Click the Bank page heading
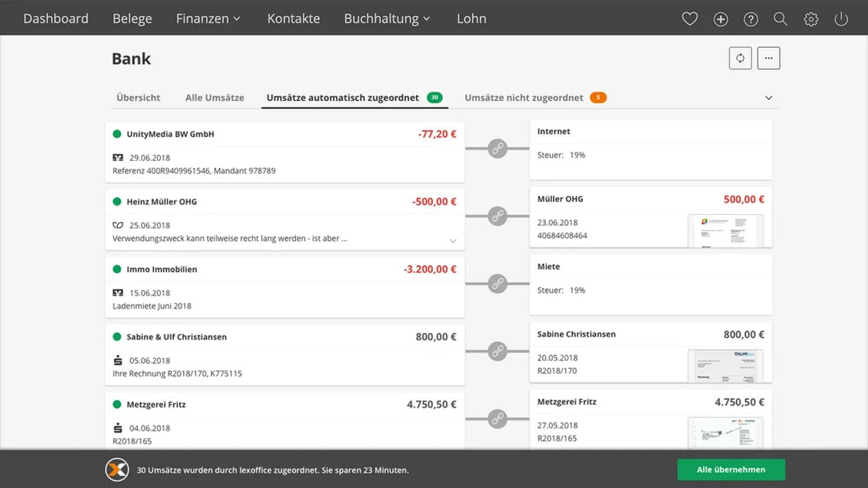Image resolution: width=868 pixels, height=488 pixels. (x=132, y=58)
